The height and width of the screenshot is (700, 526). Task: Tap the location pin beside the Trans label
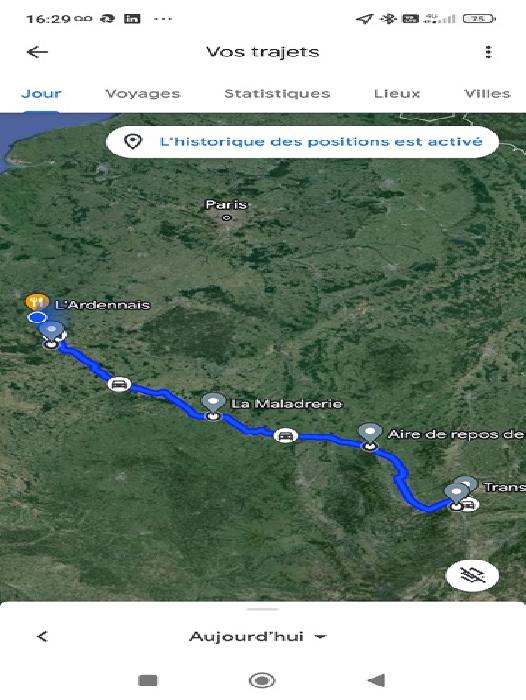[466, 484]
